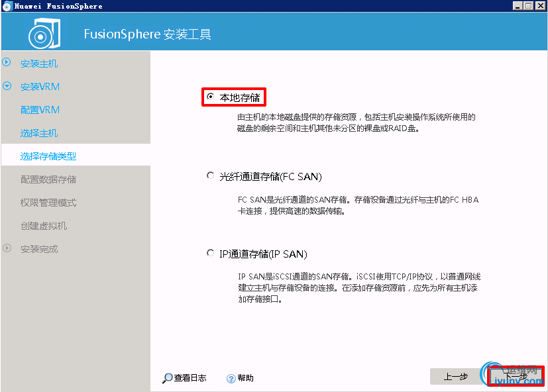This screenshot has width=548, height=392.
Task: Go to the 配置数据存储 step
Action: coord(48,179)
